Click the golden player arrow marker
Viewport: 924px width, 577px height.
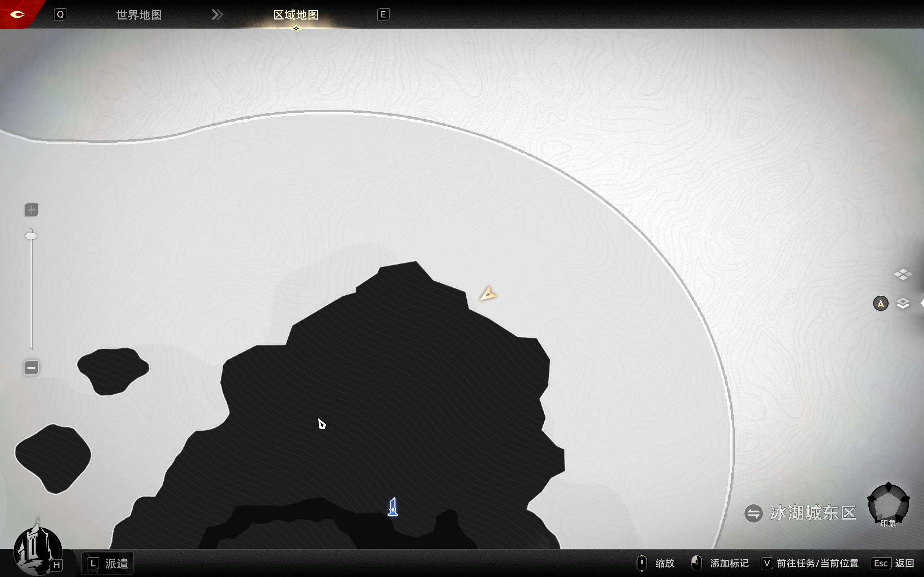(x=488, y=294)
